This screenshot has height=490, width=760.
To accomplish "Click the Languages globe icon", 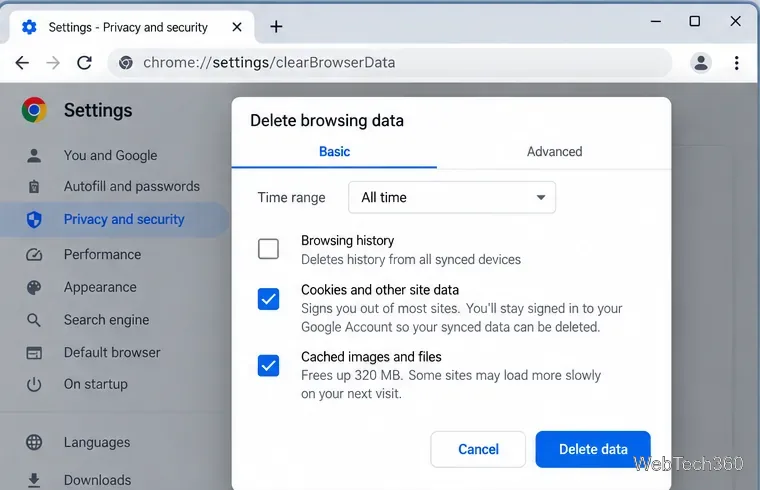I will [34, 442].
